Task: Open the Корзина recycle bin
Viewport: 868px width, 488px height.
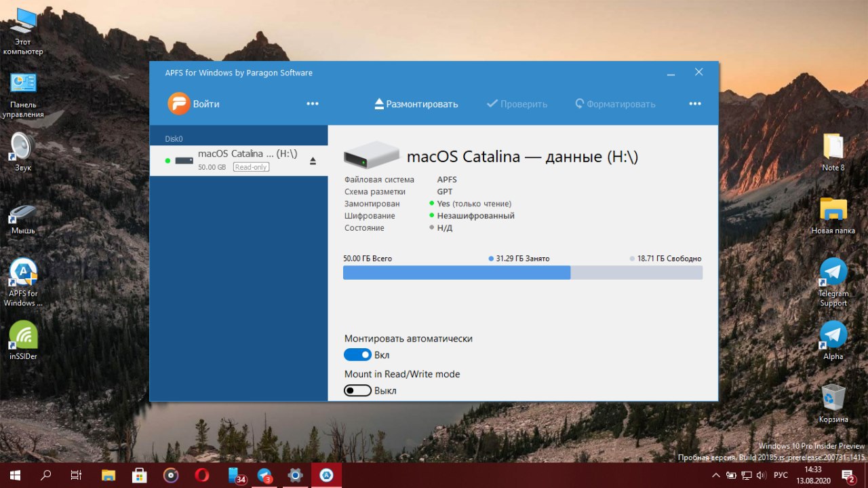Action: pos(833,405)
